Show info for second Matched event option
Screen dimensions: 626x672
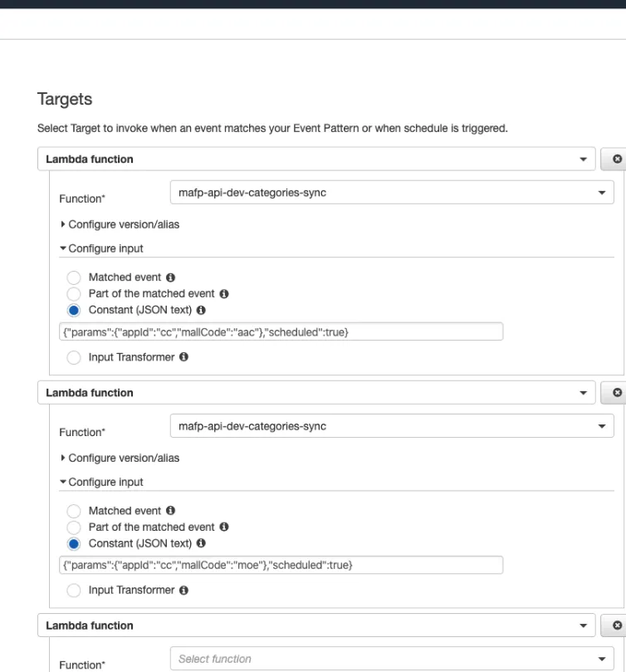click(x=170, y=510)
